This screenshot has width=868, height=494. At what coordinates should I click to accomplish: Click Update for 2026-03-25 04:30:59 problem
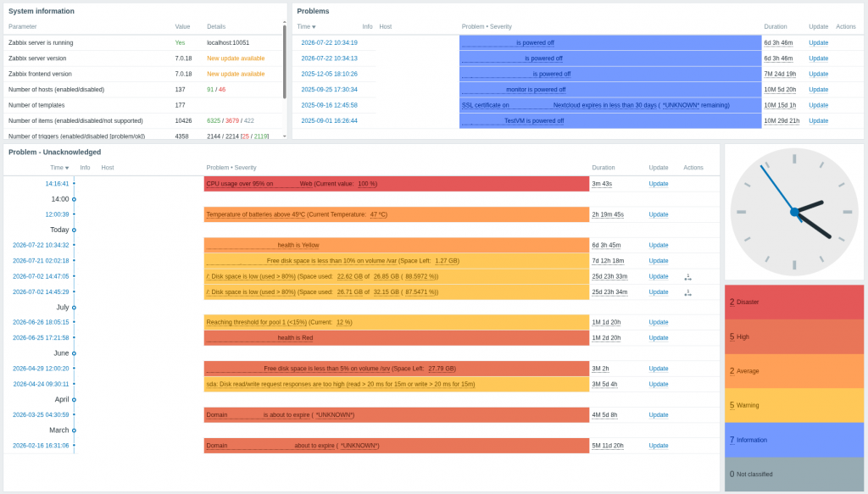(658, 415)
